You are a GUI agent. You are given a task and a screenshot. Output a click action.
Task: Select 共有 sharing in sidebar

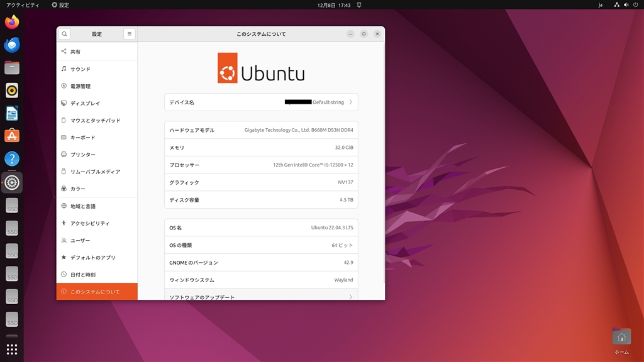coord(97,52)
